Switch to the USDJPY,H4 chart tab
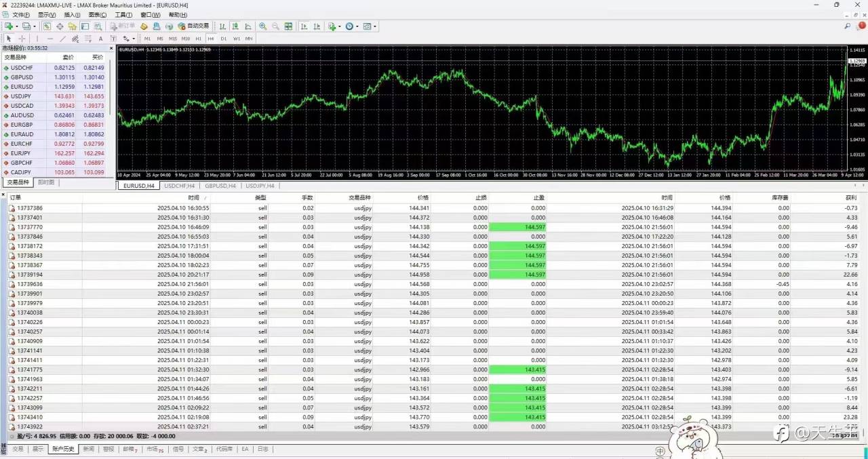Image resolution: width=868 pixels, height=459 pixels. coord(260,185)
